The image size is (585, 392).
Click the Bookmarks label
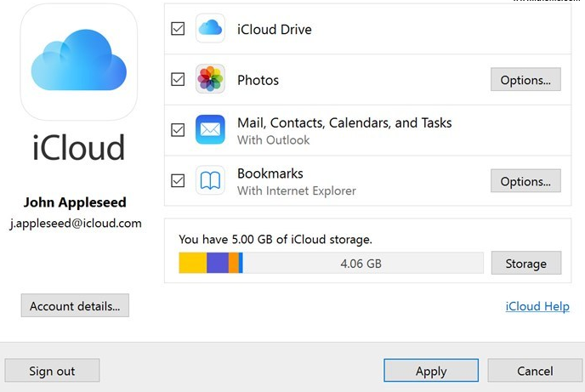270,173
